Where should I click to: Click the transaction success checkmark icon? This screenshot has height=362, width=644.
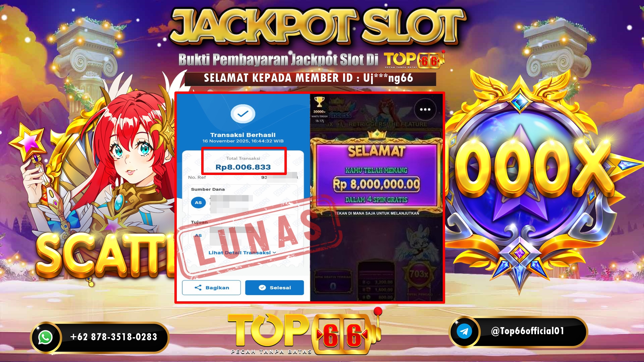click(243, 114)
